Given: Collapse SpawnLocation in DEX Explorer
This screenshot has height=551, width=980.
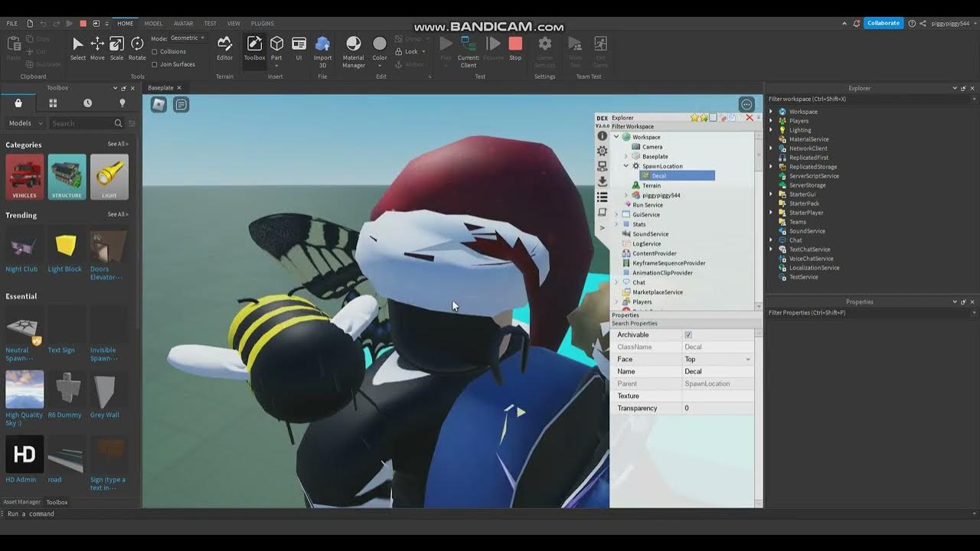Looking at the screenshot, I should click(x=626, y=166).
